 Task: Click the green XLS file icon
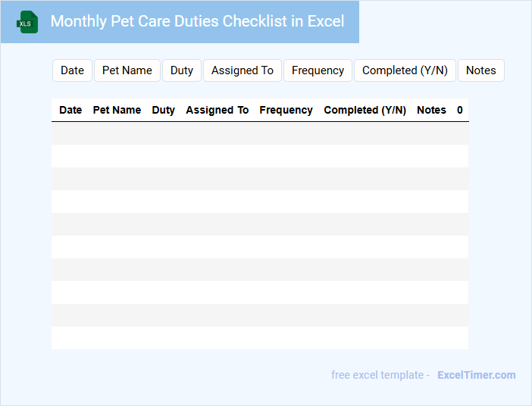click(28, 22)
